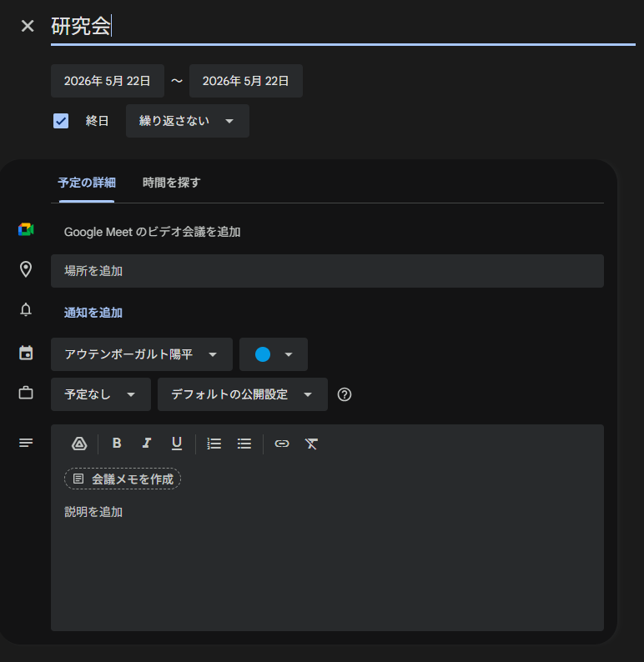The width and height of the screenshot is (644, 662).
Task: Select the 予定の詳細 tab
Action: [x=87, y=183]
